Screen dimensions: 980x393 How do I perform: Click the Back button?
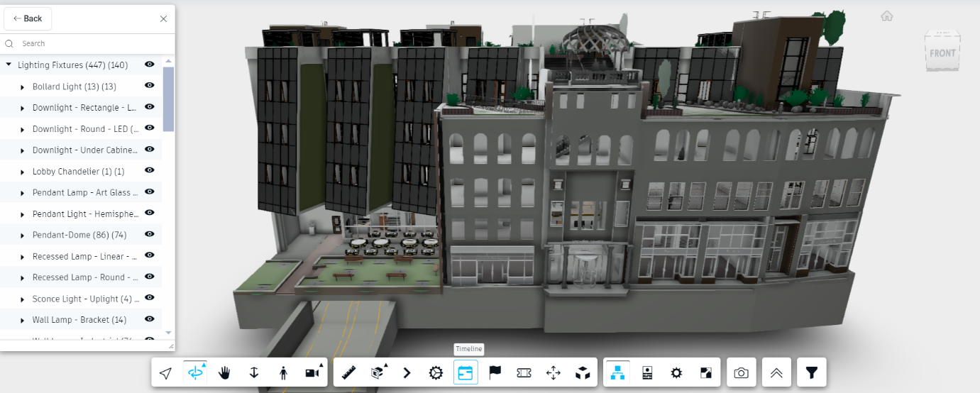pos(28,18)
